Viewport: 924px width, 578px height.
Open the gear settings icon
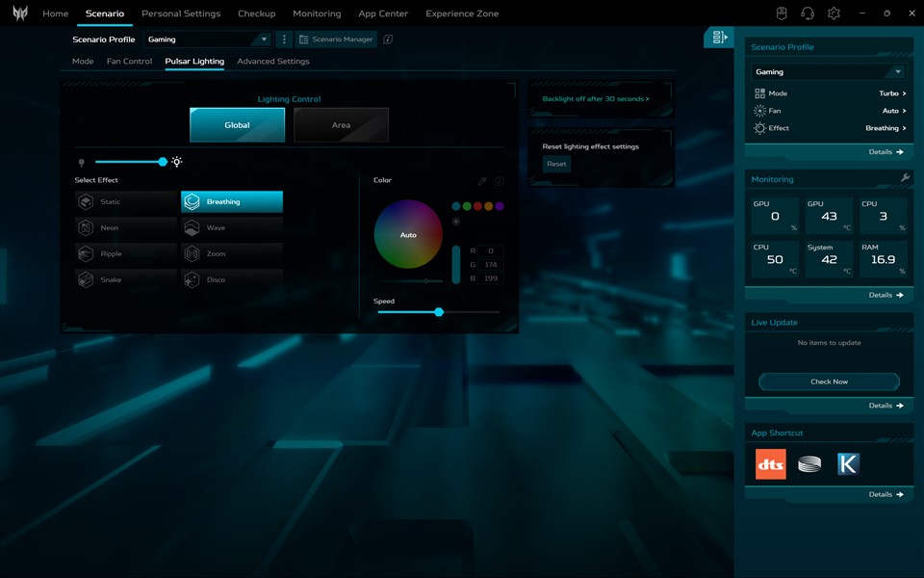click(834, 13)
